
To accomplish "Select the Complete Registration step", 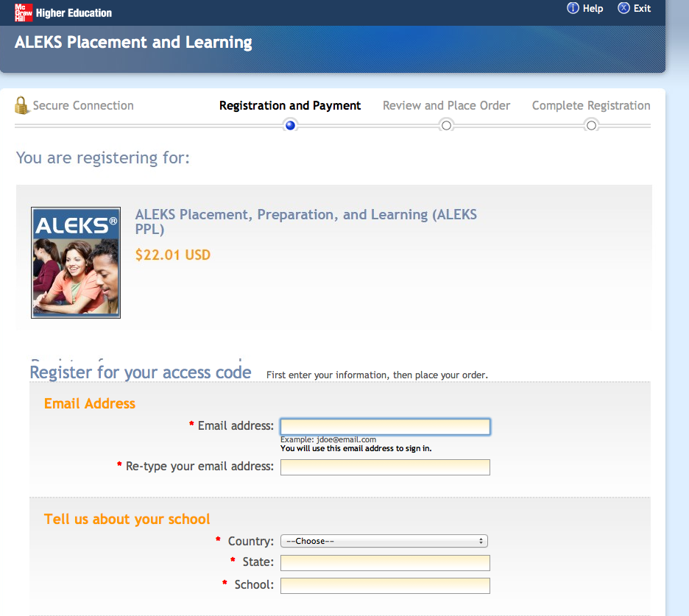I will point(591,105).
